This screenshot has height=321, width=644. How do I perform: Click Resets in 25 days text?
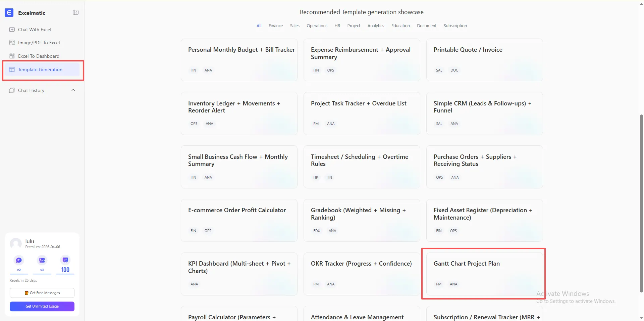pyautogui.click(x=23, y=280)
